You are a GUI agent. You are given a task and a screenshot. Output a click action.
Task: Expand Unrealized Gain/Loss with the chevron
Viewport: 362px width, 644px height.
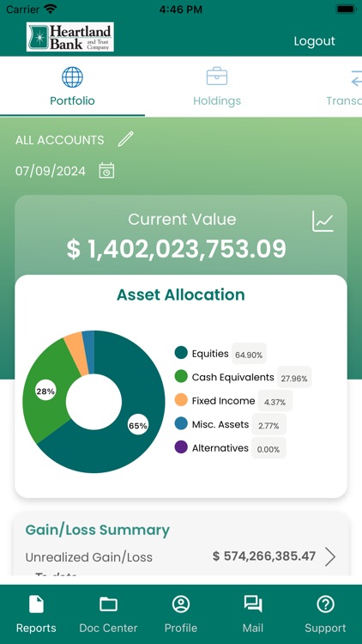[x=330, y=557]
